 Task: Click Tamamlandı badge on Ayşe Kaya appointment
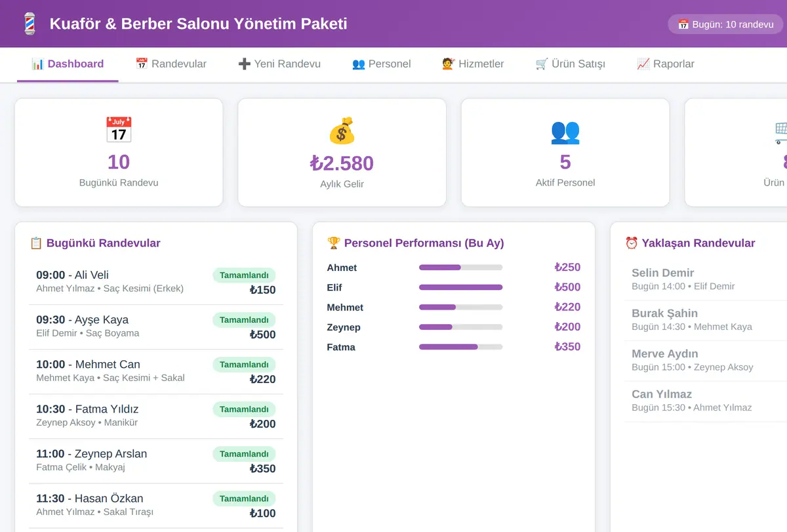point(244,320)
